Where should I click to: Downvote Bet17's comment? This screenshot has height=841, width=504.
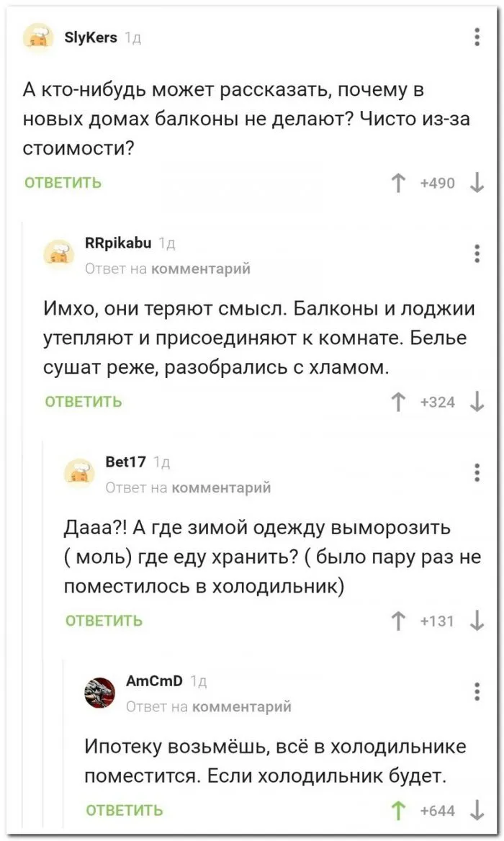[476, 621]
